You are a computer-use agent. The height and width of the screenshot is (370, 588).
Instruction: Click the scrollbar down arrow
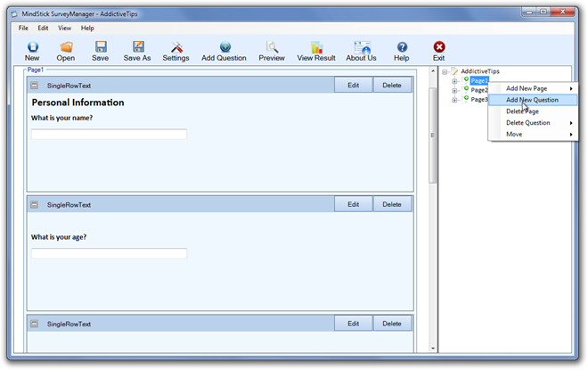coord(433,349)
